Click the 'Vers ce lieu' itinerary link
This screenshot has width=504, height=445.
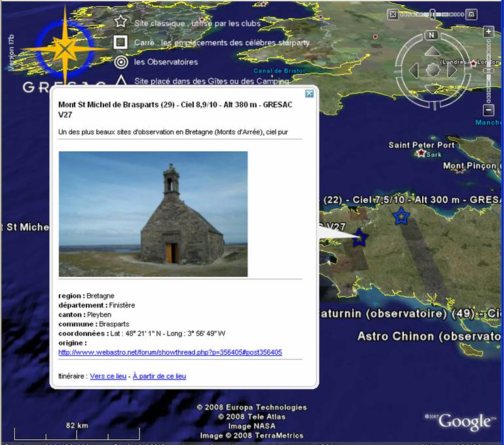click(x=108, y=376)
